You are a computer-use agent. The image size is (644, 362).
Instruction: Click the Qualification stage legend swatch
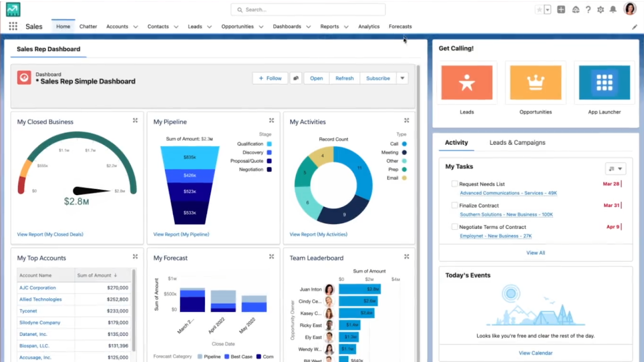(269, 144)
